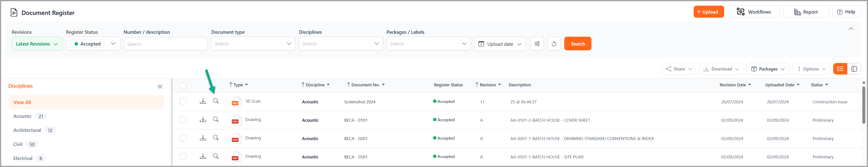Click the advanced filter sliders icon
Viewport: 868px width, 167px height.
pos(537,44)
